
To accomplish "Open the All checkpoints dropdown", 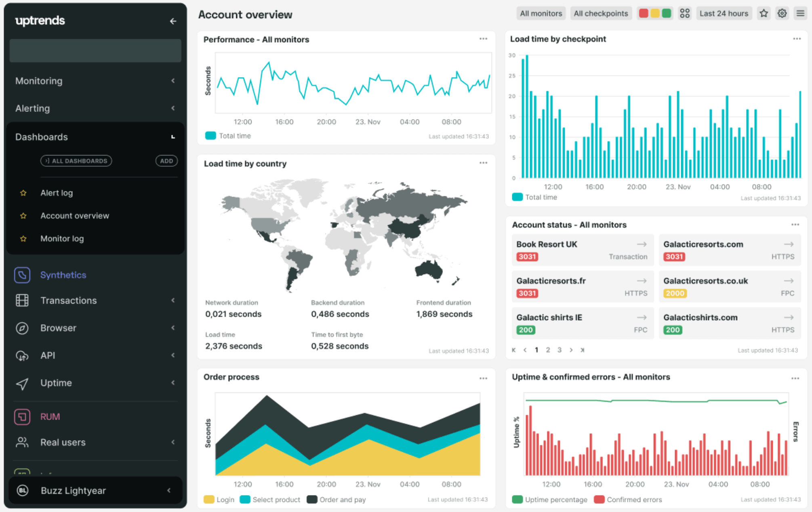I will click(601, 13).
